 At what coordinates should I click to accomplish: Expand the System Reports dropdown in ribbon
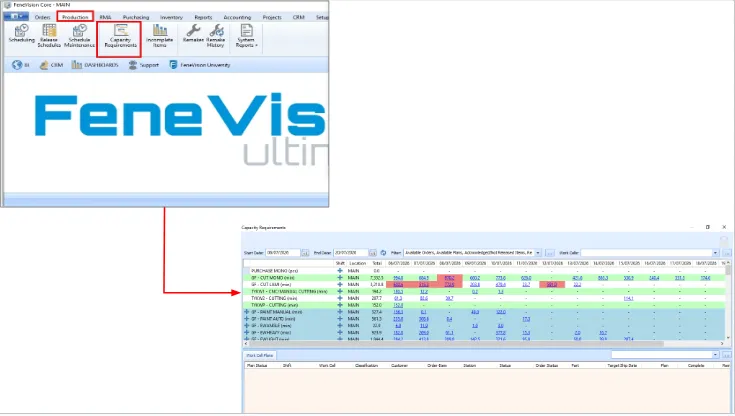(247, 36)
